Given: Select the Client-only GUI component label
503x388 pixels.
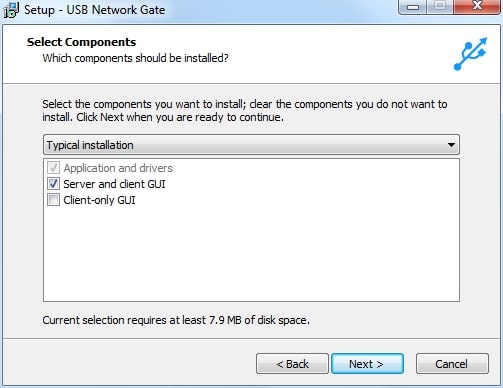Looking at the screenshot, I should 99,200.
